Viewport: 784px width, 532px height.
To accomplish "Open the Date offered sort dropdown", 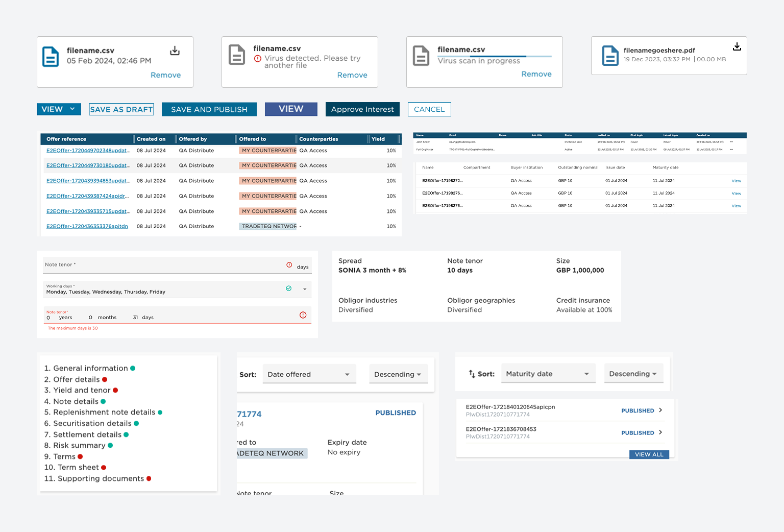I will coord(308,374).
